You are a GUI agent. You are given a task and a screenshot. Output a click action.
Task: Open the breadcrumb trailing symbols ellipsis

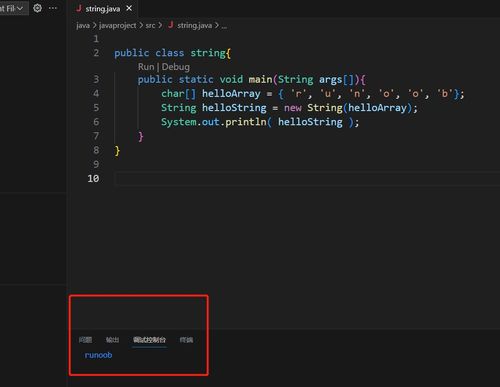click(x=224, y=26)
